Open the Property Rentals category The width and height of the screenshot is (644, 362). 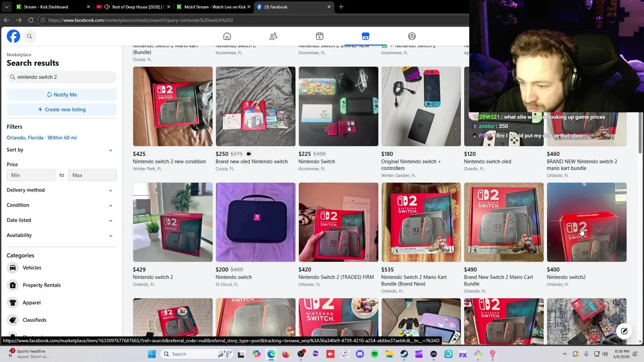point(61,285)
